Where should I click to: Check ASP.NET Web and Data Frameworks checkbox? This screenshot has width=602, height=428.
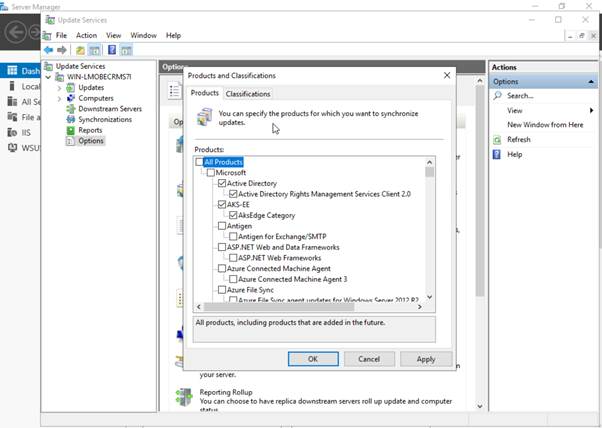[x=222, y=247]
